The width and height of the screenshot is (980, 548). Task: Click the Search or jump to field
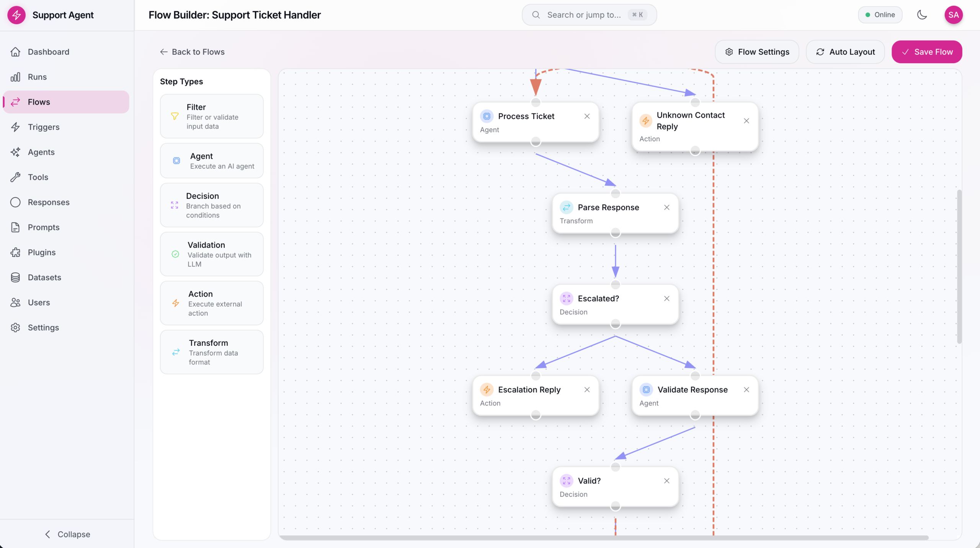pos(589,15)
